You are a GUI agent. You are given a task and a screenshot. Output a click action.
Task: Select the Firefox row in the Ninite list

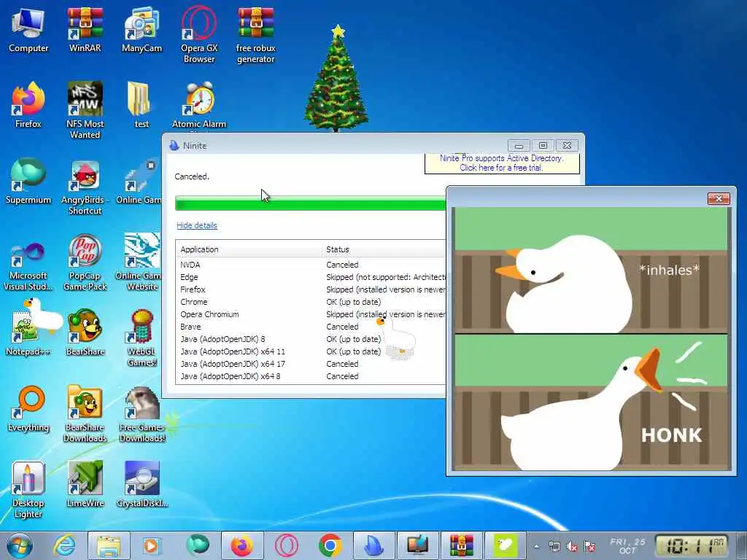pyautogui.click(x=311, y=289)
